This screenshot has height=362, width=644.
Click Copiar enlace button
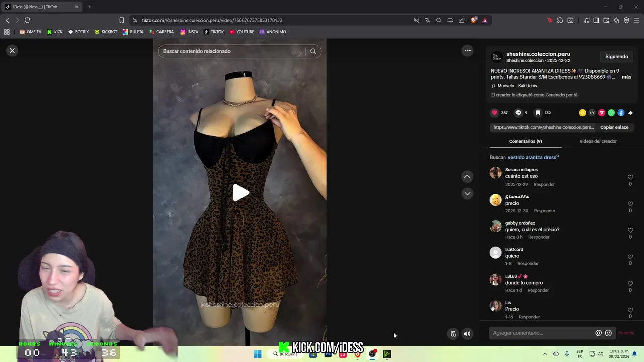tap(614, 127)
